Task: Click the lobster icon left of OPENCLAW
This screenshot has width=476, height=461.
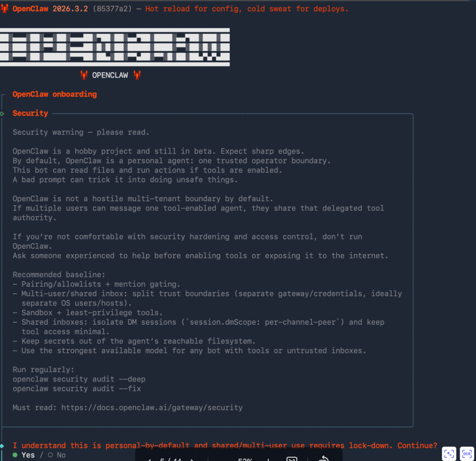Action: click(84, 75)
